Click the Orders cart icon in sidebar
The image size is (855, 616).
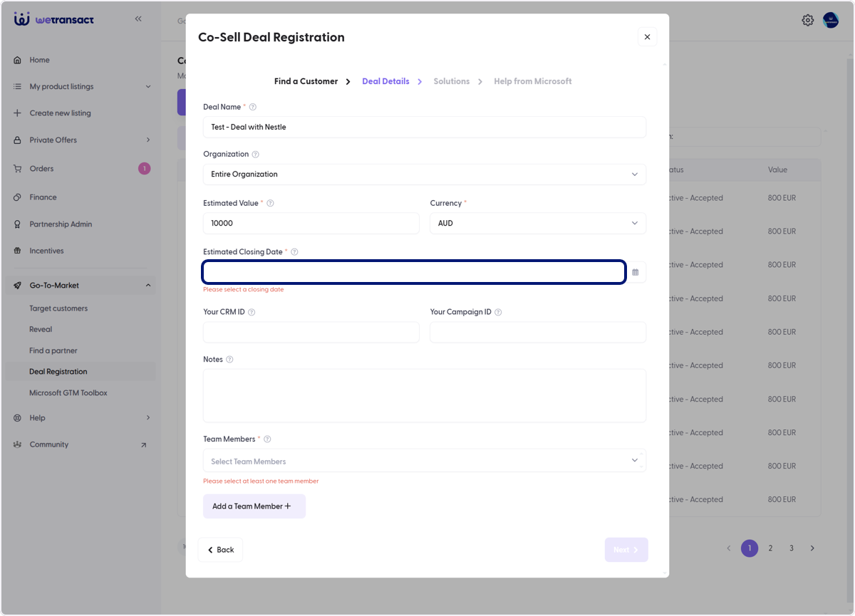(17, 169)
